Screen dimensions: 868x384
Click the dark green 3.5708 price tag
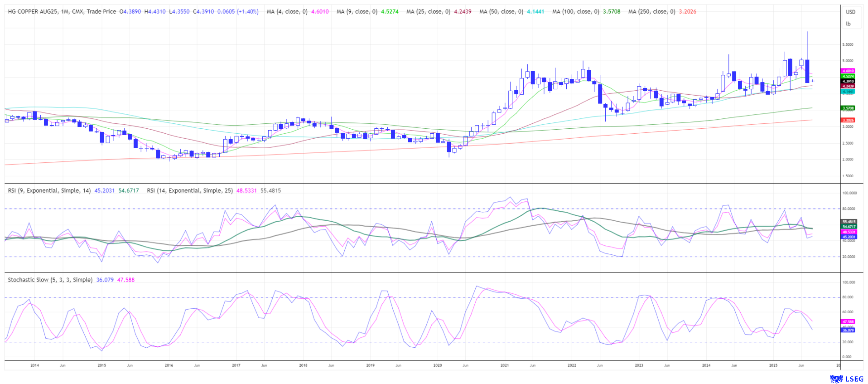point(848,108)
